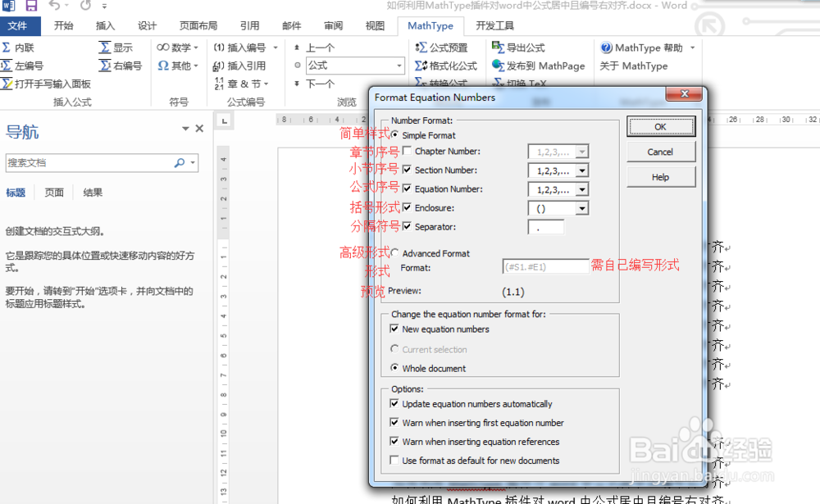Click 发布到 MathPage

point(538,66)
